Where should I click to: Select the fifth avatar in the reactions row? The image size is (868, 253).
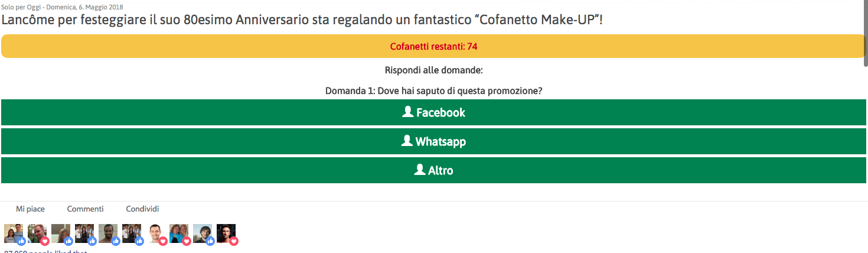click(x=107, y=233)
